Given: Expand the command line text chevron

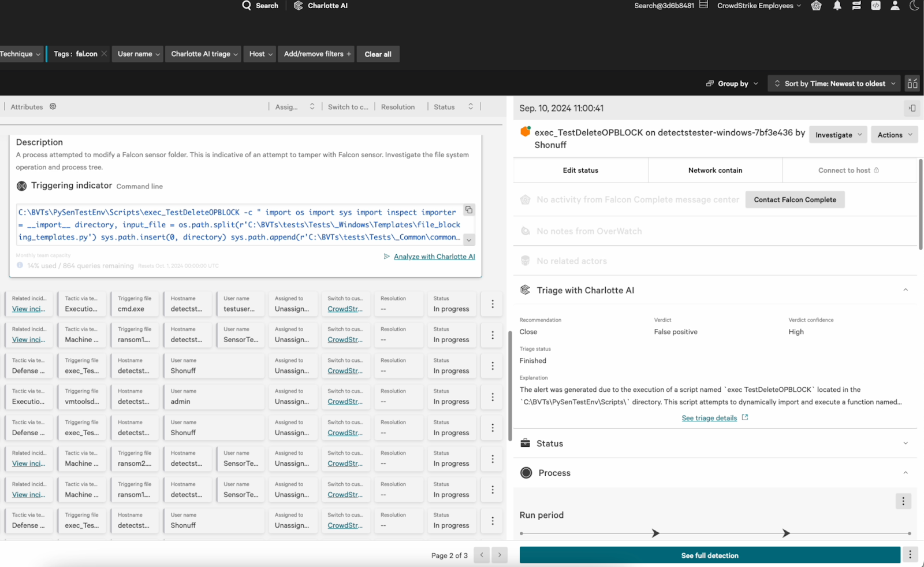Looking at the screenshot, I should click(469, 240).
